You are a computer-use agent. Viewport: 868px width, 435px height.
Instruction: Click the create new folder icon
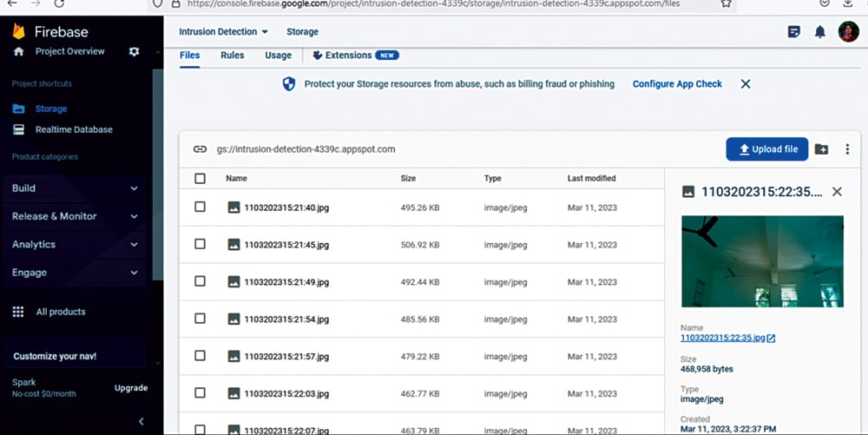click(821, 149)
